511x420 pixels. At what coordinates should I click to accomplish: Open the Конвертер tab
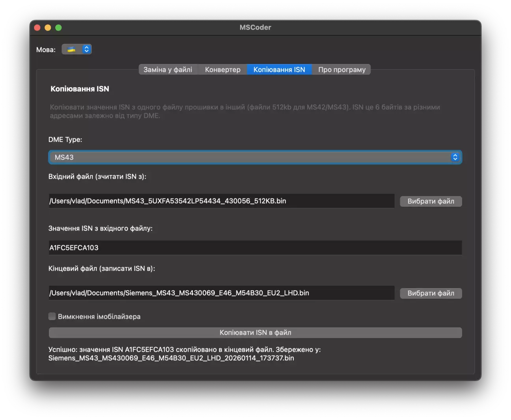pos(222,70)
